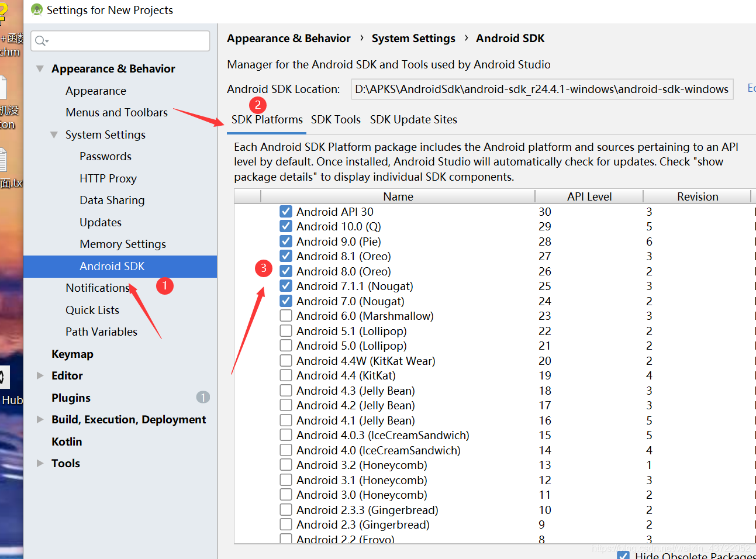The height and width of the screenshot is (559, 756).
Task: Check Android 2.3 (Gingerbread) platform
Action: pos(286,525)
